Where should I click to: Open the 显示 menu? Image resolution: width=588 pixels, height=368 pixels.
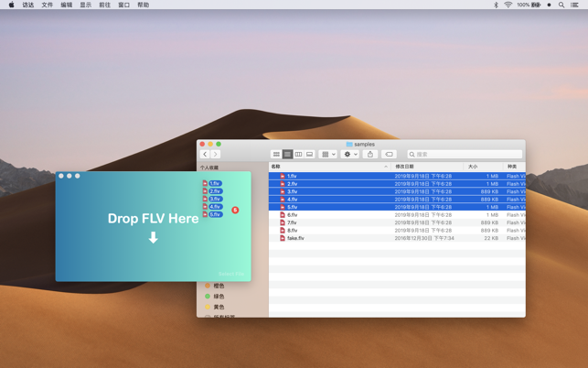[85, 5]
